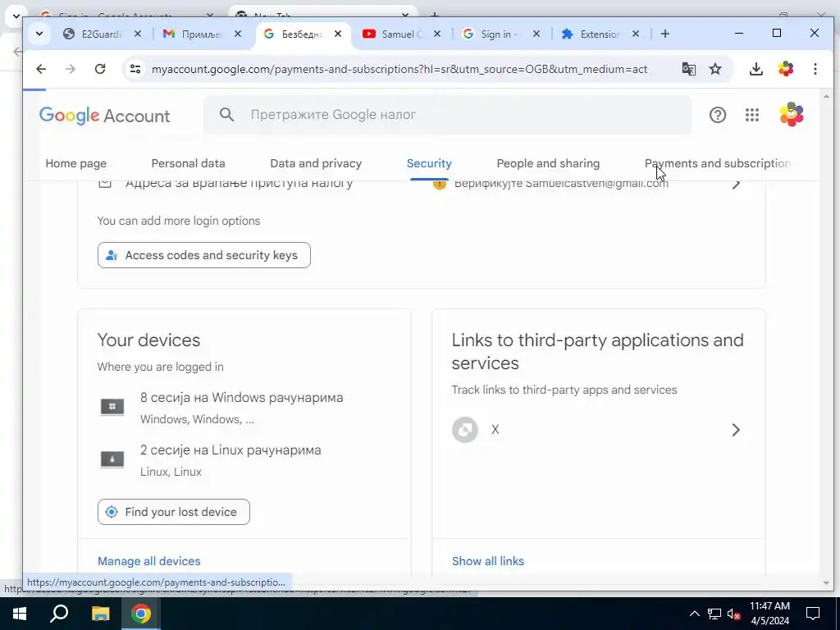Open the taskbar clock and date
The width and height of the screenshot is (840, 630).
pos(769,614)
